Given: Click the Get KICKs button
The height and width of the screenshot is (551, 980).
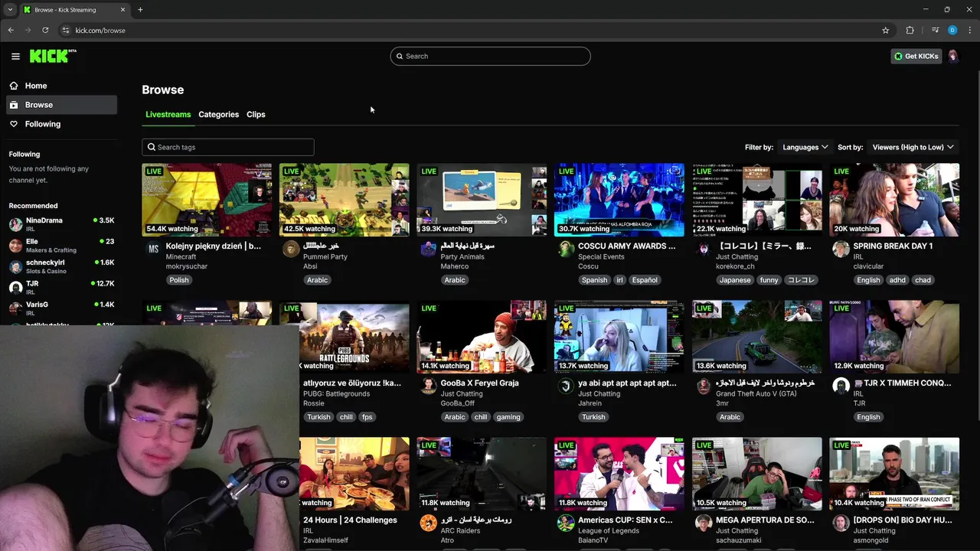Looking at the screenshot, I should [916, 56].
